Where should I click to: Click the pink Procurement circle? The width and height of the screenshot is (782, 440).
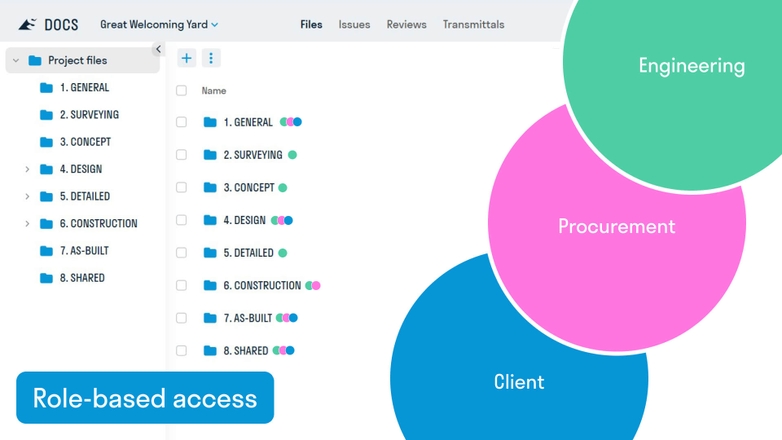click(x=616, y=226)
